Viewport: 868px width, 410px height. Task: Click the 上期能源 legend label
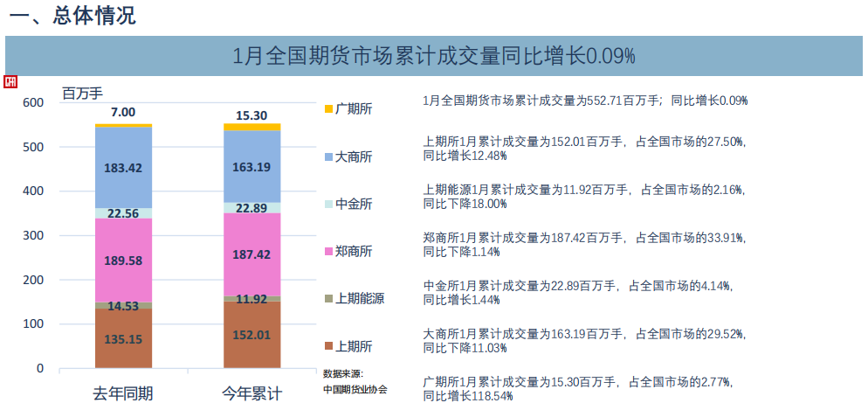point(360,300)
